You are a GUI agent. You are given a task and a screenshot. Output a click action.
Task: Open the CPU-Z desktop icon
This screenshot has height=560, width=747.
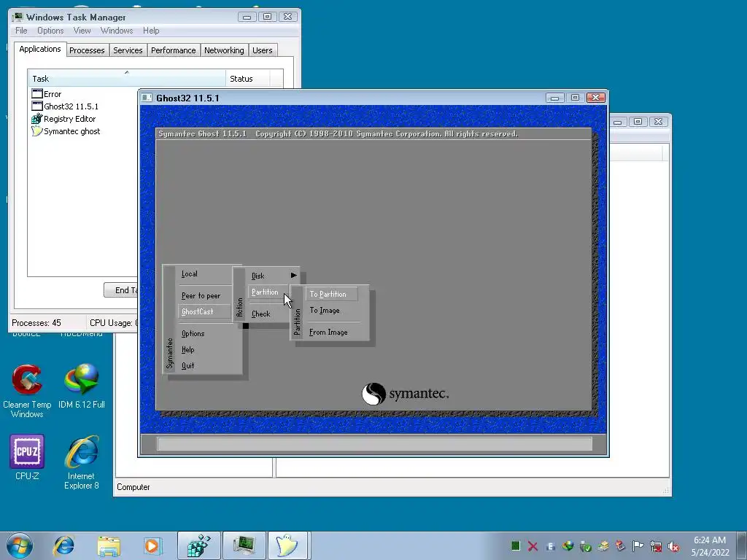[27, 457]
